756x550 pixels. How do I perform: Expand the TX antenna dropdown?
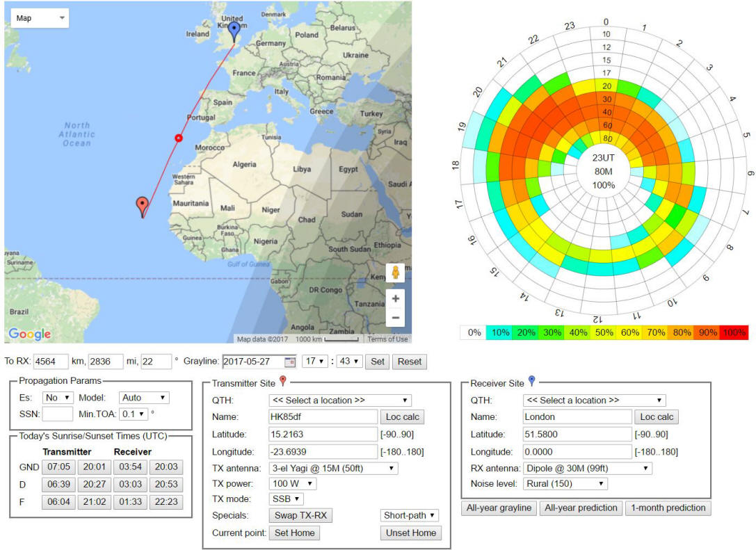point(333,469)
